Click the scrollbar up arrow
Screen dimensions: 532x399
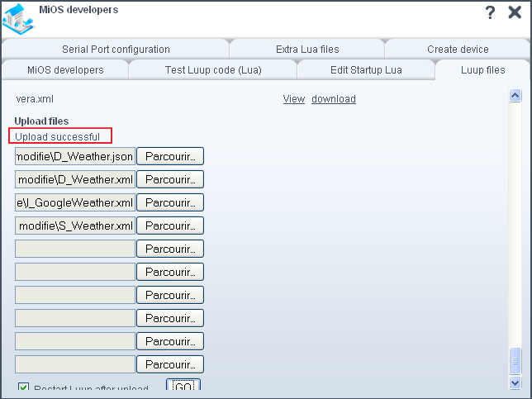pyautogui.click(x=515, y=95)
